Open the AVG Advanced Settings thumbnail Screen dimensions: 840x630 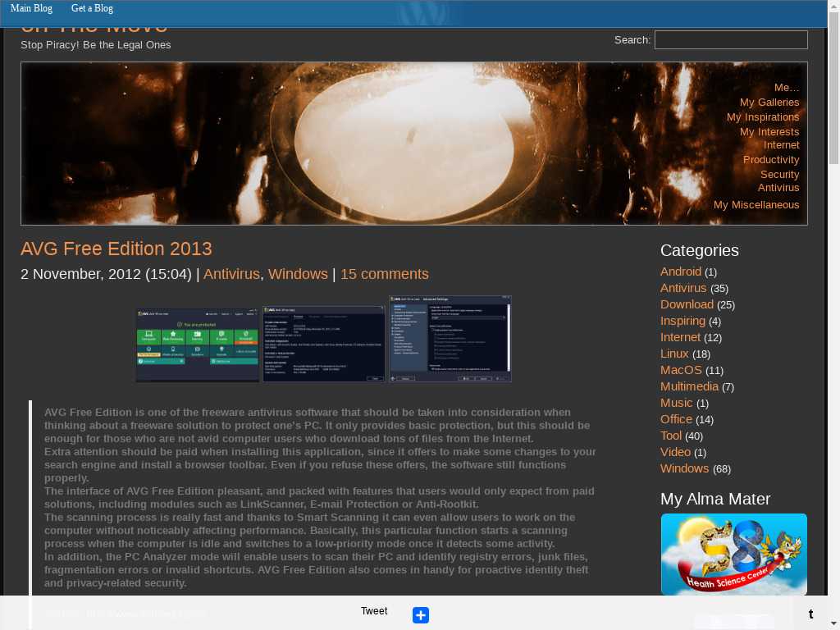pyautogui.click(x=450, y=339)
